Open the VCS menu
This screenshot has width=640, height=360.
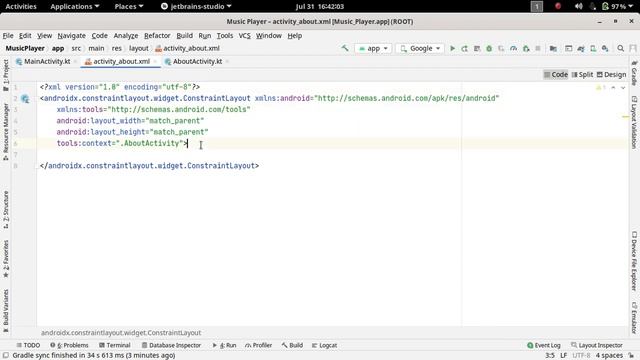click(x=244, y=36)
